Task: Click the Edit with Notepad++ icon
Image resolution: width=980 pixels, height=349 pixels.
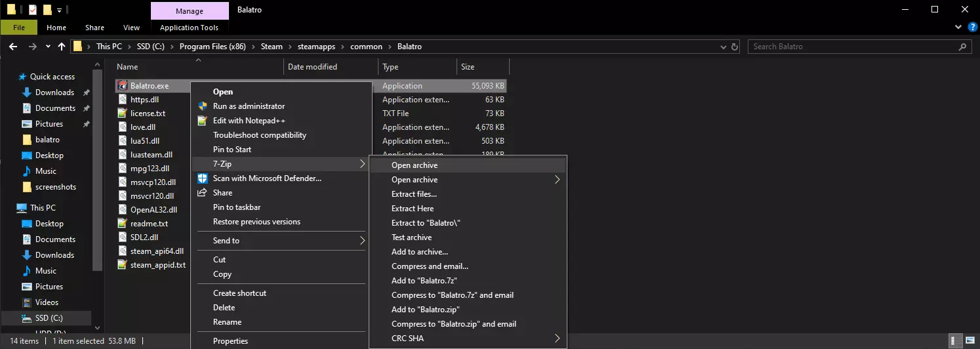Action: (x=203, y=121)
